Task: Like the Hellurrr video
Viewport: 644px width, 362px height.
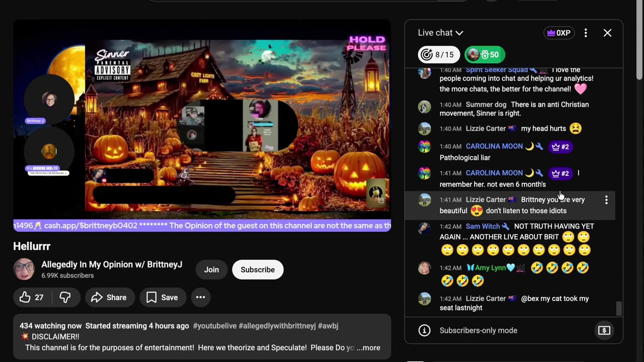Action: tap(31, 298)
